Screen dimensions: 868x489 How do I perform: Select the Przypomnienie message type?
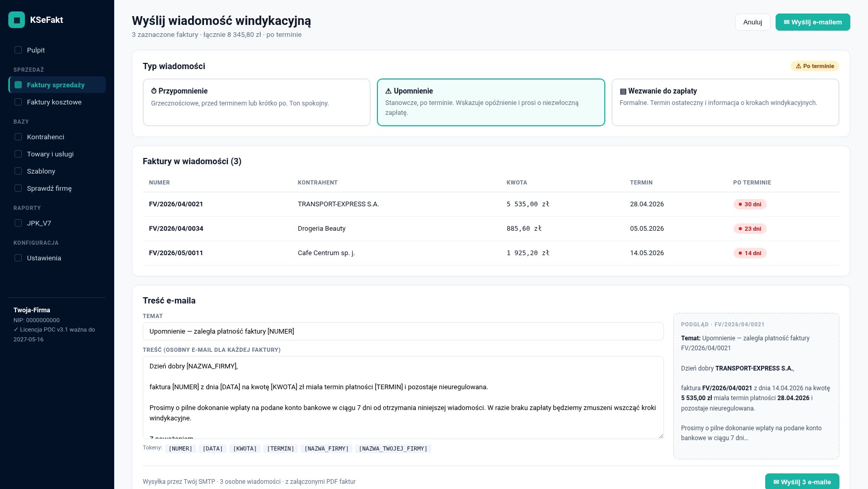pyautogui.click(x=256, y=102)
